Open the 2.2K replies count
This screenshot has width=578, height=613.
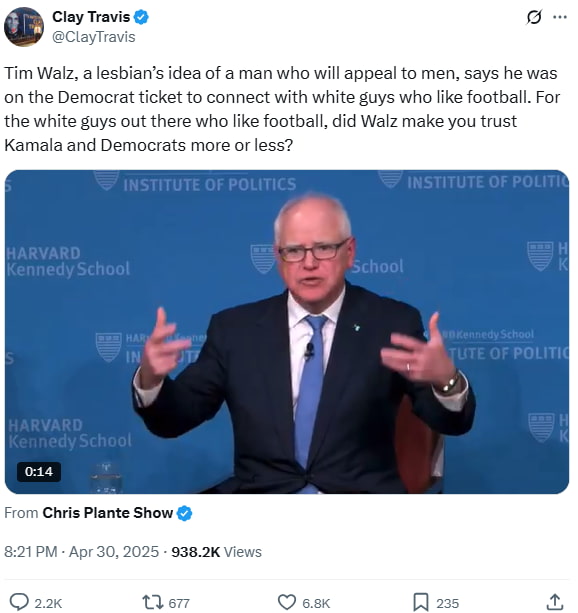tap(48, 603)
